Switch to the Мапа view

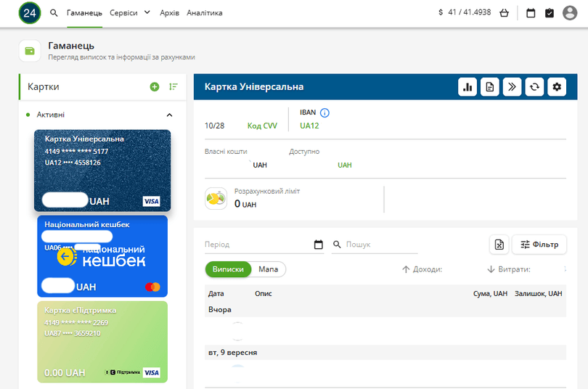[269, 269]
